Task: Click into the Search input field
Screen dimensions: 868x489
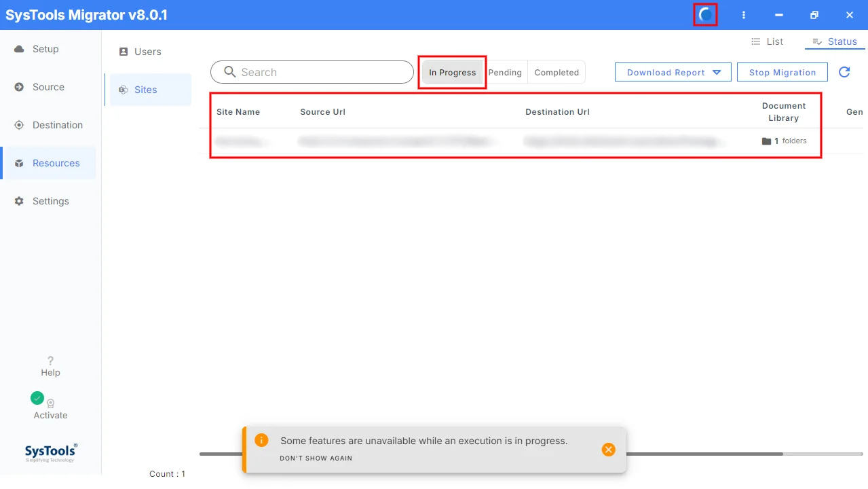Action: [x=312, y=72]
